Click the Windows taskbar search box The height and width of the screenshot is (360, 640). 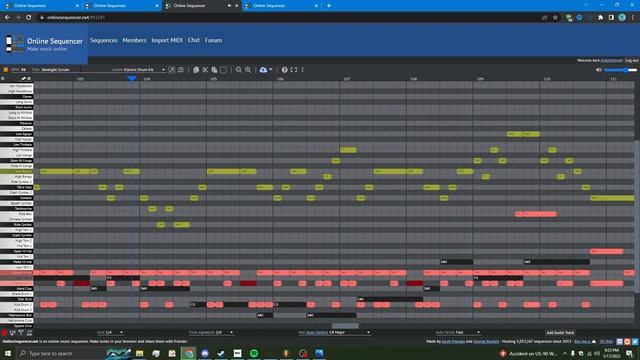pos(60,353)
